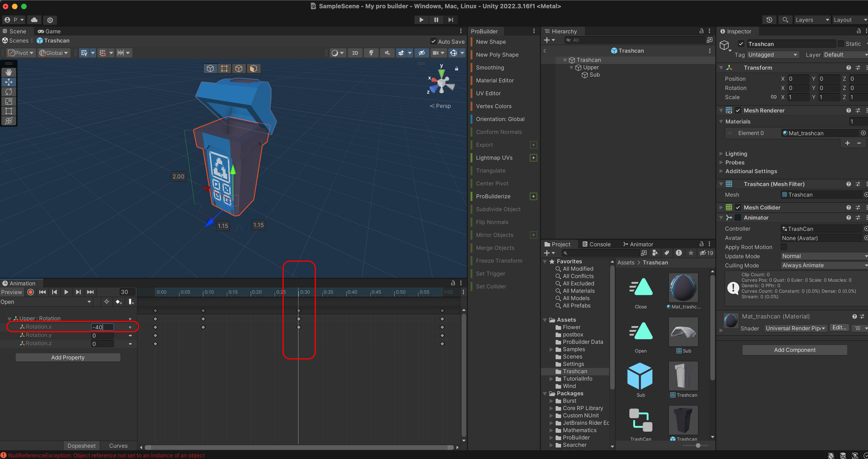This screenshot has width=868, height=459.
Task: Open the animation clip dropdown labeled Open
Action: pyautogui.click(x=46, y=302)
